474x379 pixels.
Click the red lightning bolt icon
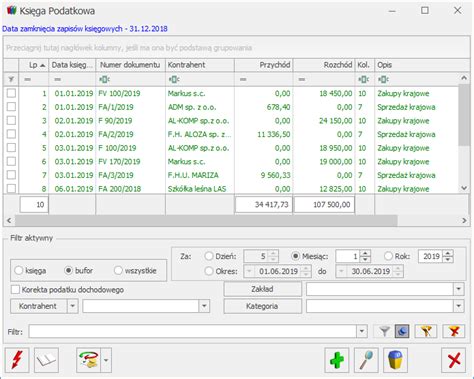(x=17, y=360)
